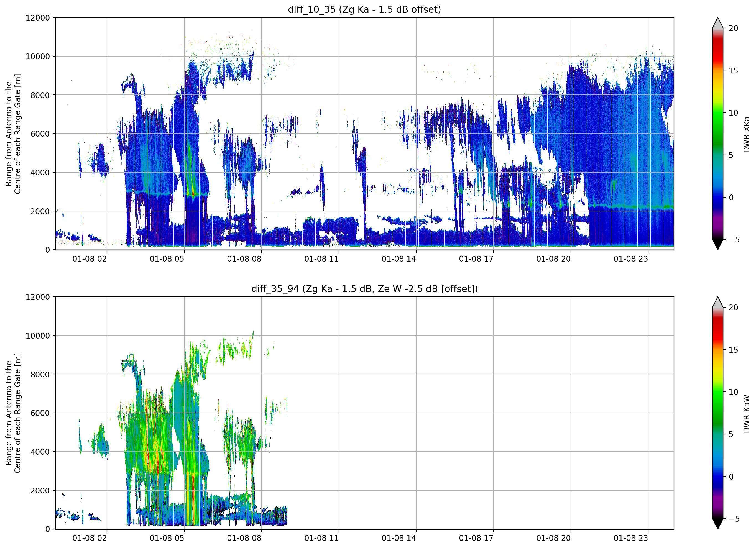Click the 12000 y-tick of the top plot
Image resolution: width=756 pixels, height=548 pixels.
click(x=38, y=18)
